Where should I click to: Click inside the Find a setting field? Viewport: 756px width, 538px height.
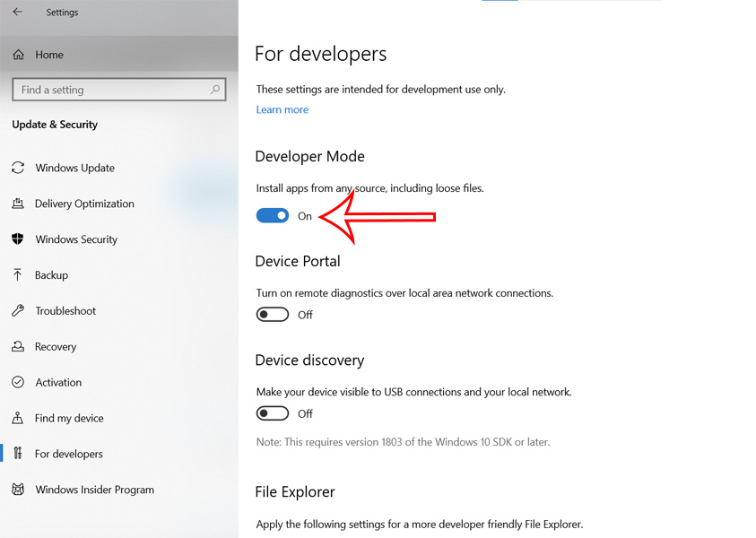pos(108,90)
